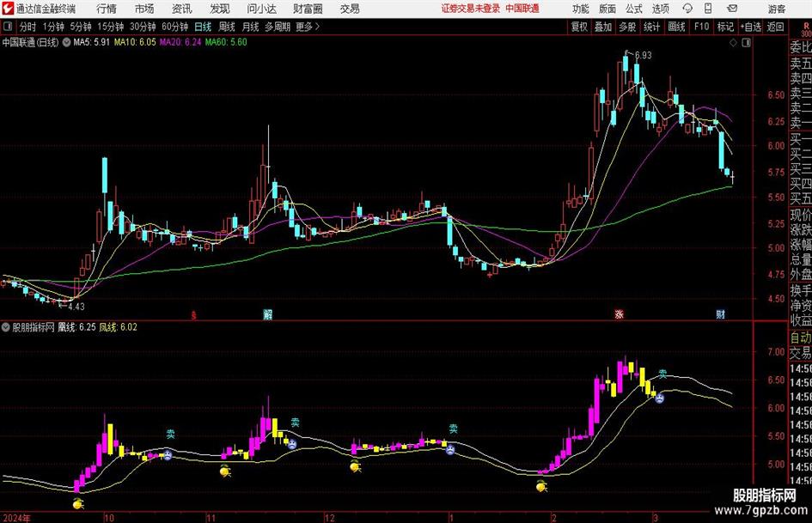
Task: Switch to the 分时 chart tab
Action: (x=28, y=27)
